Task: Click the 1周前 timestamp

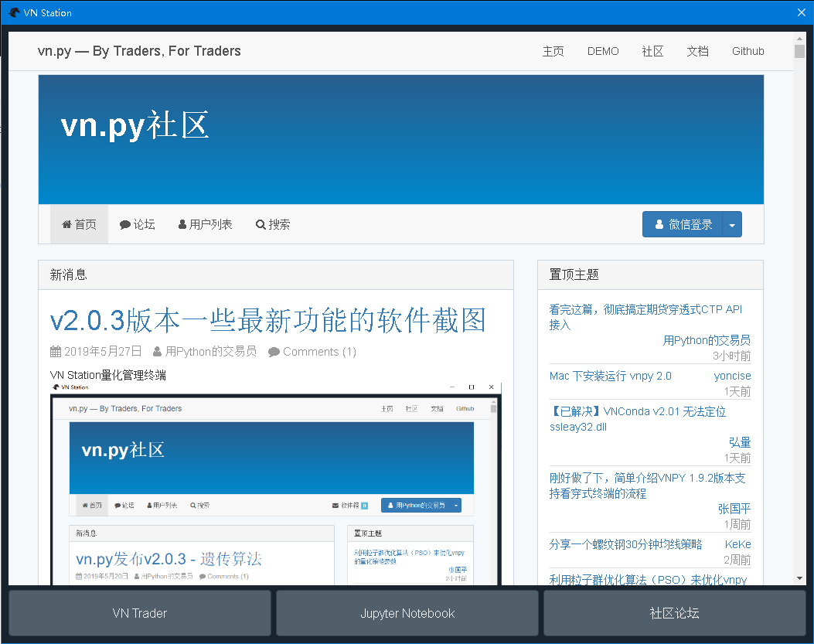Action: click(737, 524)
